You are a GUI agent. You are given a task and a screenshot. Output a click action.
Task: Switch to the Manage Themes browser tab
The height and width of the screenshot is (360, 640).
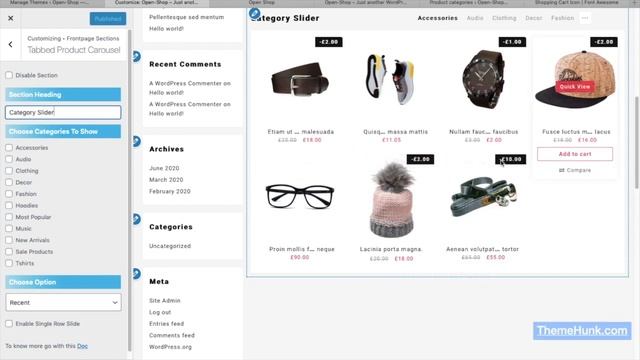[52, 3]
